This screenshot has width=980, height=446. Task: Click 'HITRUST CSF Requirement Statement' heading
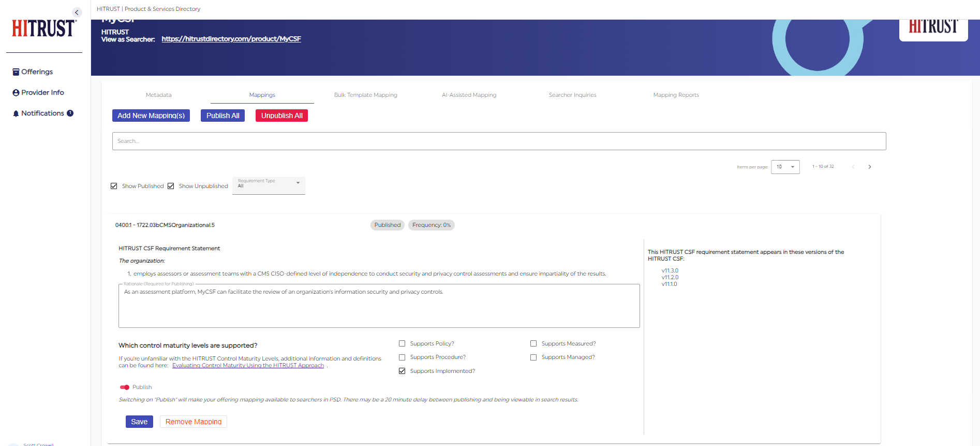pos(169,249)
